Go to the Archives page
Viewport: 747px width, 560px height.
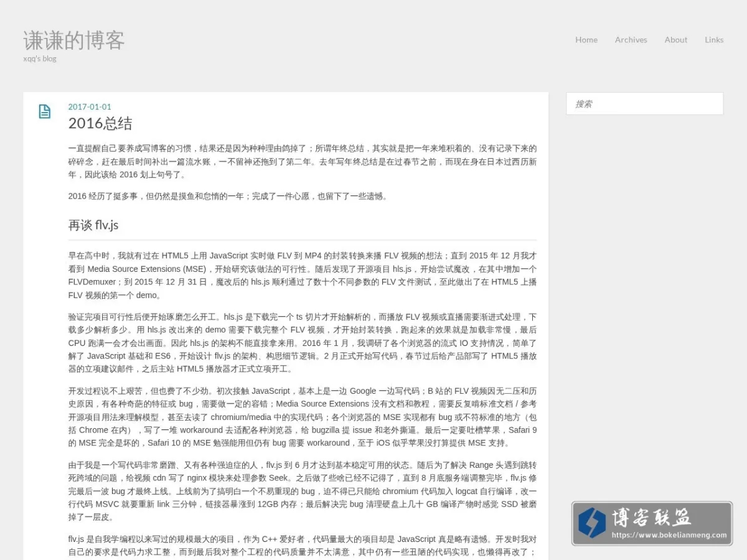(x=631, y=40)
